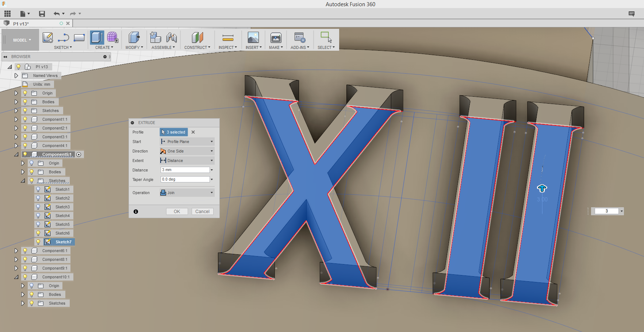Save the design with the Save icon
The image size is (644, 332).
42,14
